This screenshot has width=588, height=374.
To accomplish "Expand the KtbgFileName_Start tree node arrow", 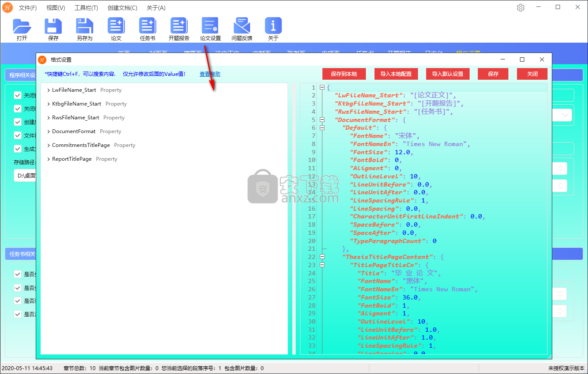I will tap(49, 104).
